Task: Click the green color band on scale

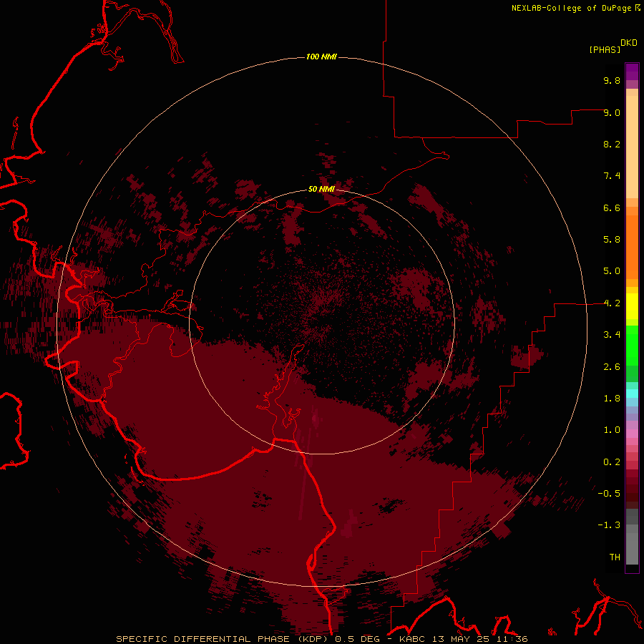Action: pyautogui.click(x=632, y=345)
